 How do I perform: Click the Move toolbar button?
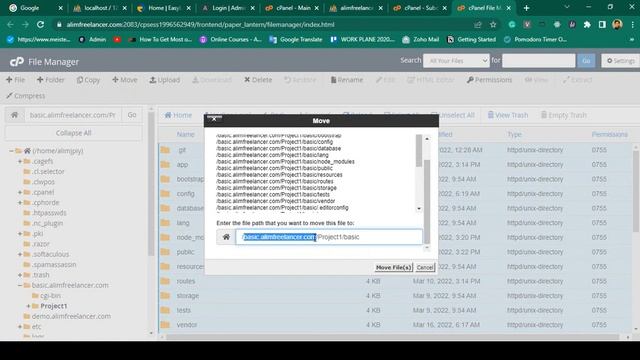click(x=125, y=80)
